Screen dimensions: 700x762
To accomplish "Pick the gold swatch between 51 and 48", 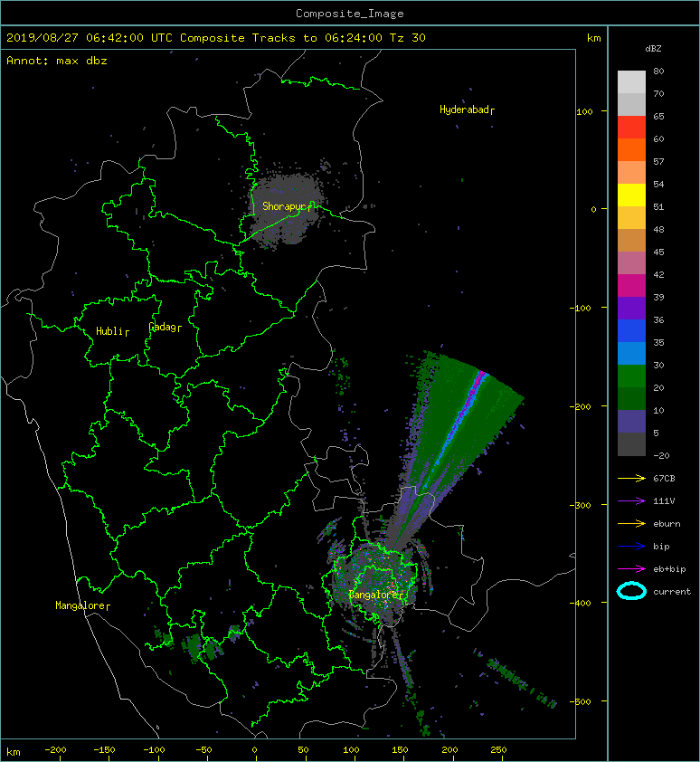I will [x=631, y=218].
